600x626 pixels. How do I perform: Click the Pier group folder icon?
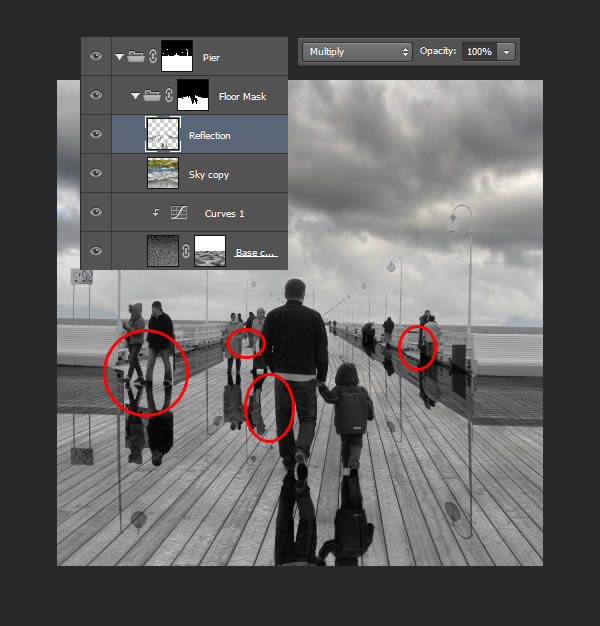point(136,57)
